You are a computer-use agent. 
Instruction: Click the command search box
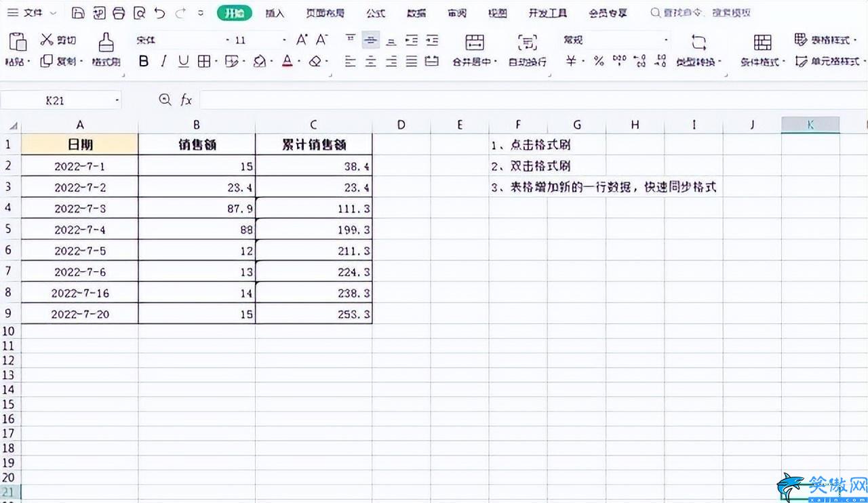point(701,13)
